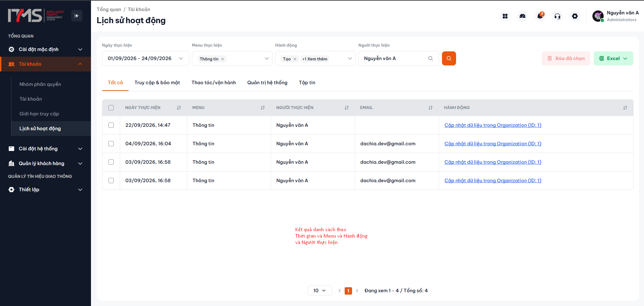Click the orange search button

[449, 58]
